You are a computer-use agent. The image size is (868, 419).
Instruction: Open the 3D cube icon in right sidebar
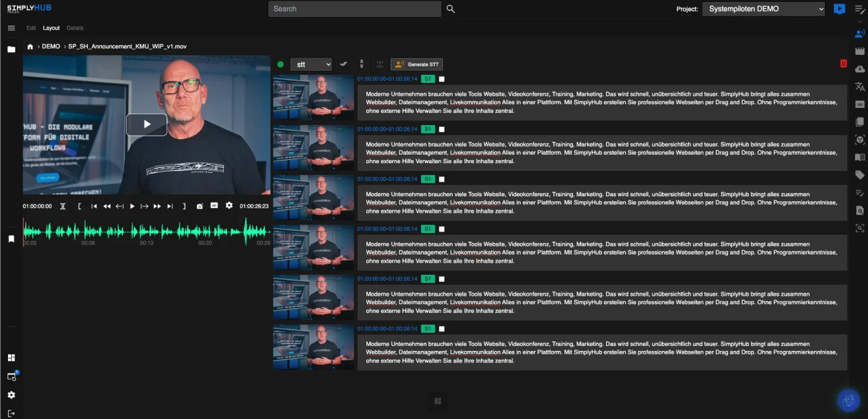(x=860, y=140)
